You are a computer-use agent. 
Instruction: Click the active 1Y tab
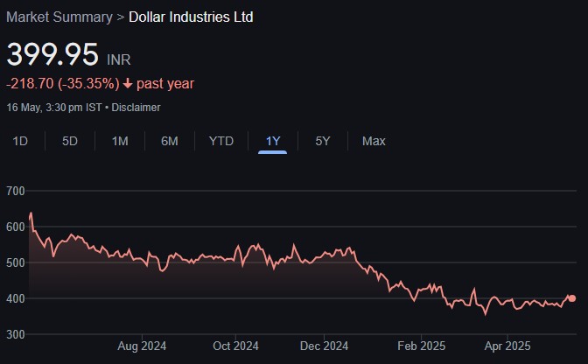coord(273,141)
